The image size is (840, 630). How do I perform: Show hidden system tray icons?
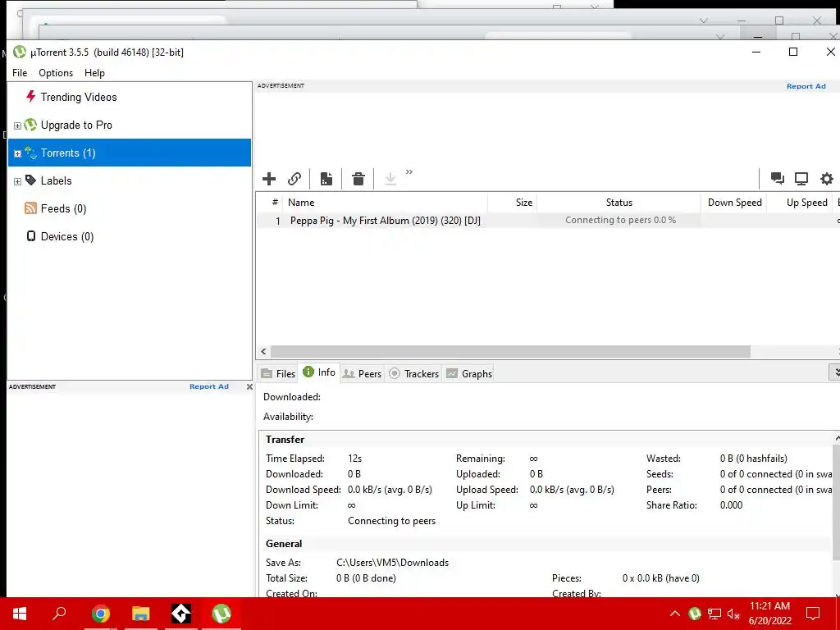675,614
